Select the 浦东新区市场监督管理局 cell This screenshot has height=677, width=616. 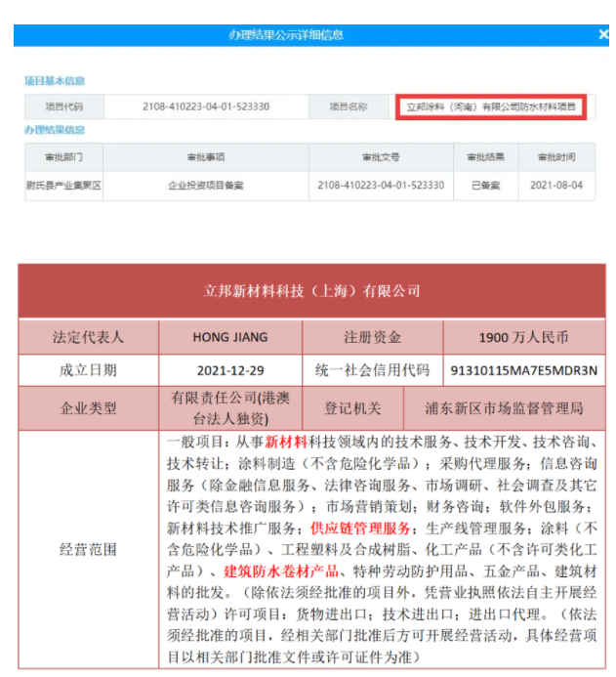click(505, 408)
